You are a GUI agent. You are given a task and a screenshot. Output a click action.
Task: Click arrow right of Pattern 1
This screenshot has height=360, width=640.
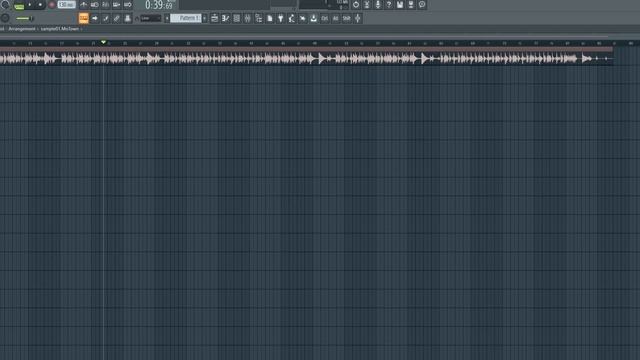(x=204, y=18)
